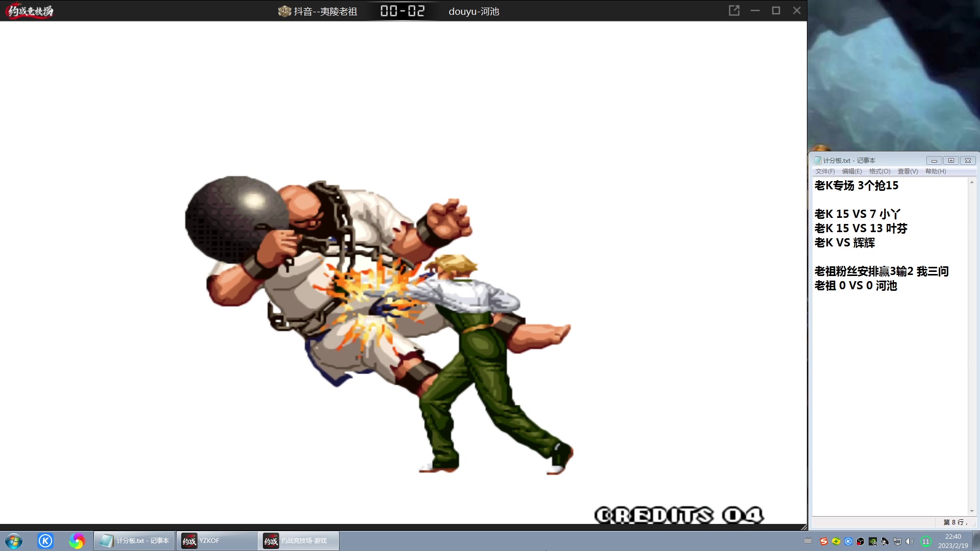The image size is (980, 551).
Task: Open Notepad 格式(O) menu
Action: click(x=880, y=171)
